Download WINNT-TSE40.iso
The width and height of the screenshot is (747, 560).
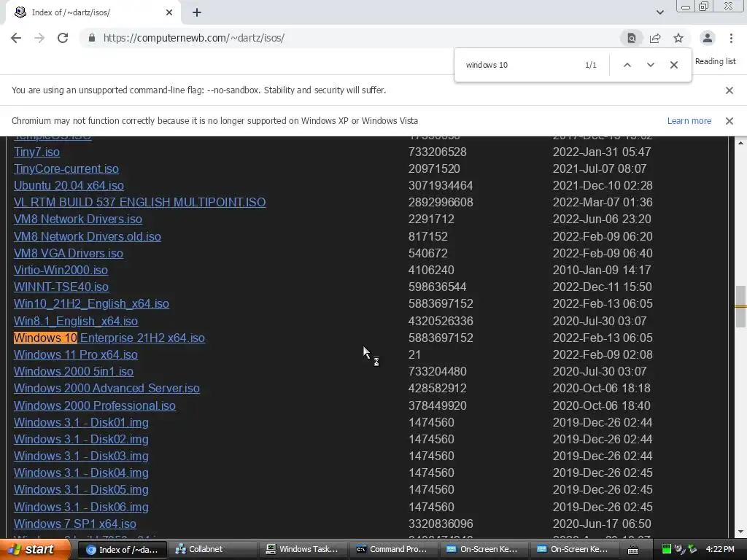pyautogui.click(x=61, y=287)
